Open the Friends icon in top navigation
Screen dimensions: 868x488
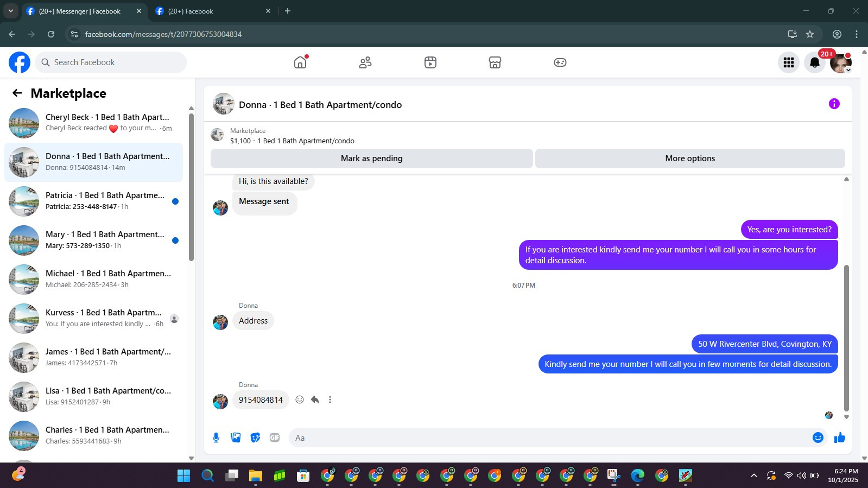[x=365, y=62]
